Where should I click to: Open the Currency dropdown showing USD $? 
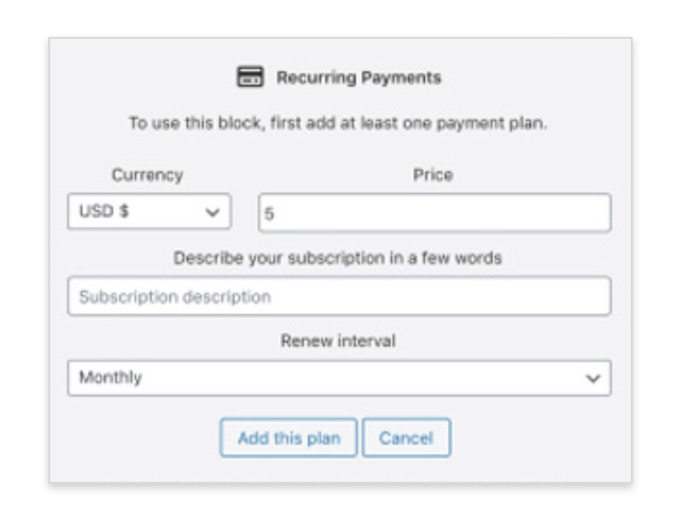(x=149, y=211)
